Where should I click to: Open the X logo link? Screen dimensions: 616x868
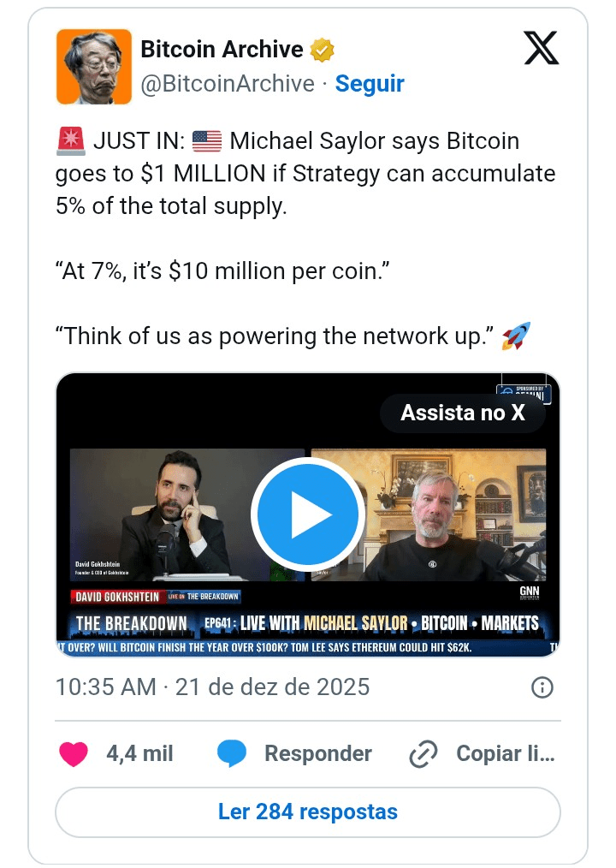coord(541,49)
